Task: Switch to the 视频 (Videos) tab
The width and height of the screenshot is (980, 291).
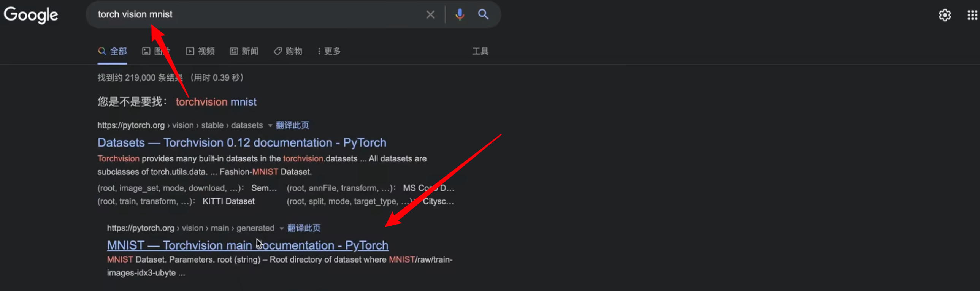Action: (200, 51)
